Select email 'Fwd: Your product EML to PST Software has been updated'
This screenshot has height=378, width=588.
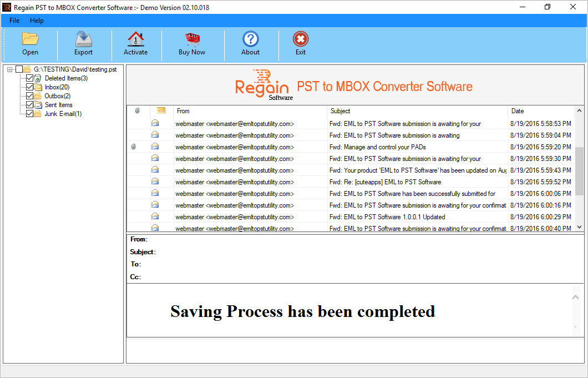418,170
